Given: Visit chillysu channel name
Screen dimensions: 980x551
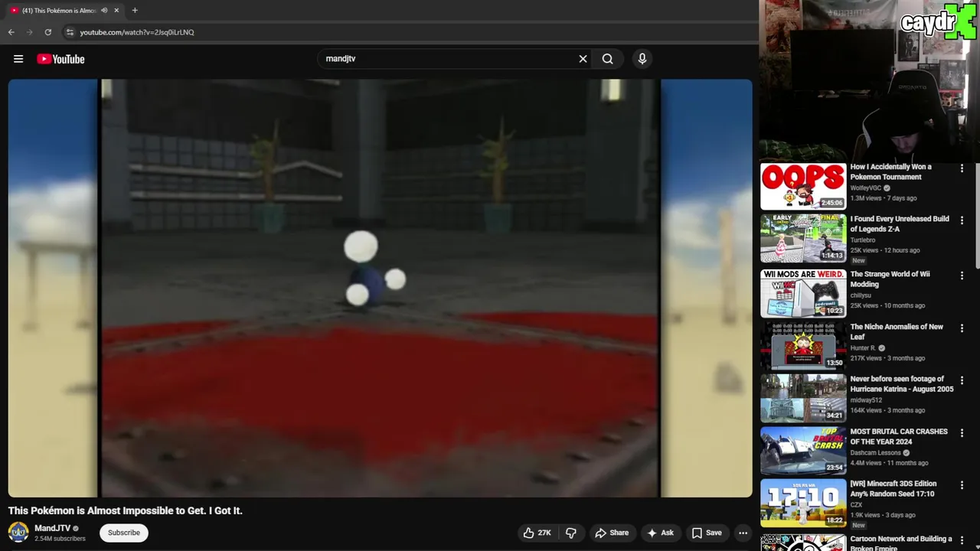Looking at the screenshot, I should coord(861,295).
